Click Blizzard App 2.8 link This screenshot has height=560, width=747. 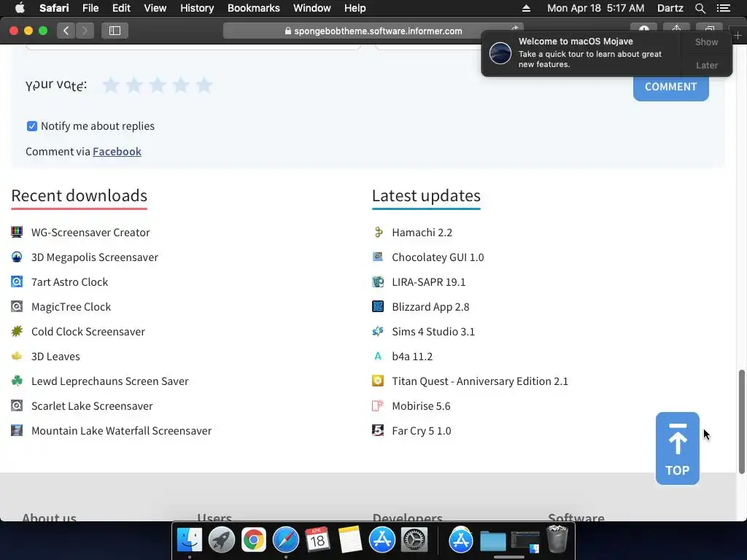tap(430, 307)
